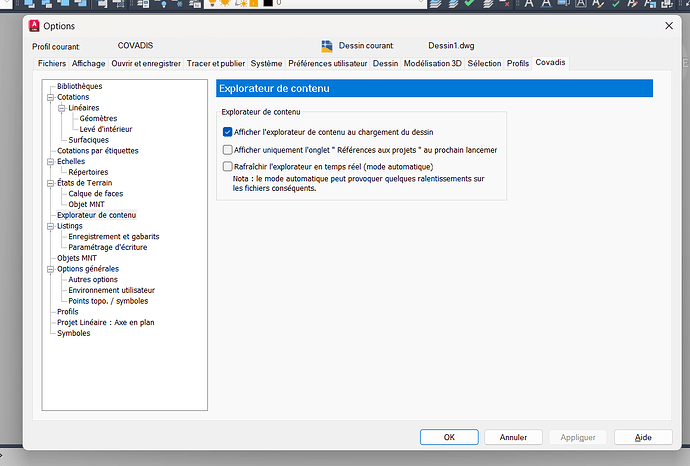Screen dimensions: 690x466
Task: Click the AutoCAD logo in Options title bar
Action: [x=34, y=25]
